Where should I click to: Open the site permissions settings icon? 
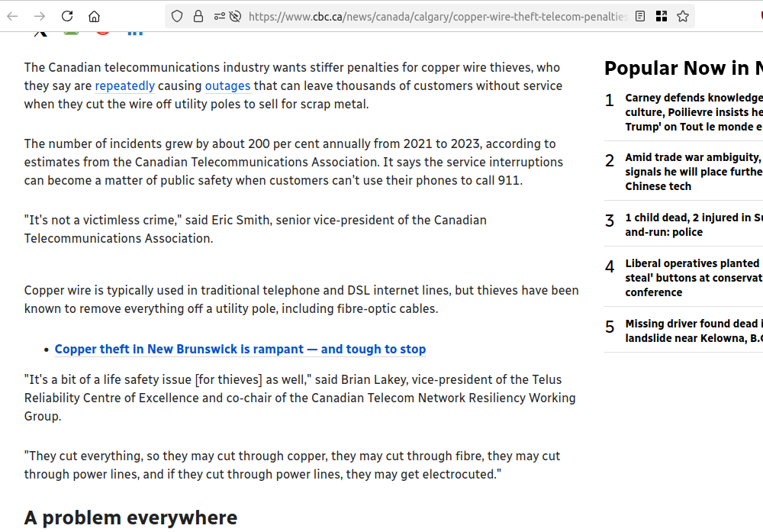[x=220, y=17]
